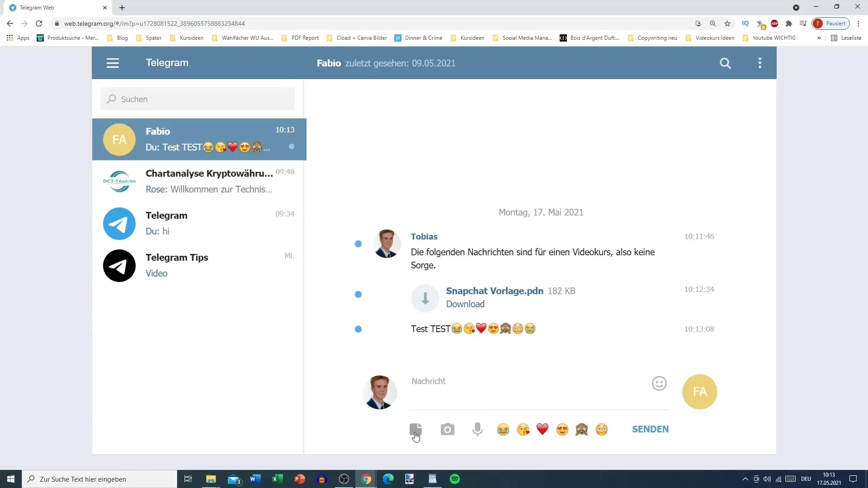Open Fabio's profile from chat header
The height and width of the screenshot is (488, 868).
tap(329, 63)
